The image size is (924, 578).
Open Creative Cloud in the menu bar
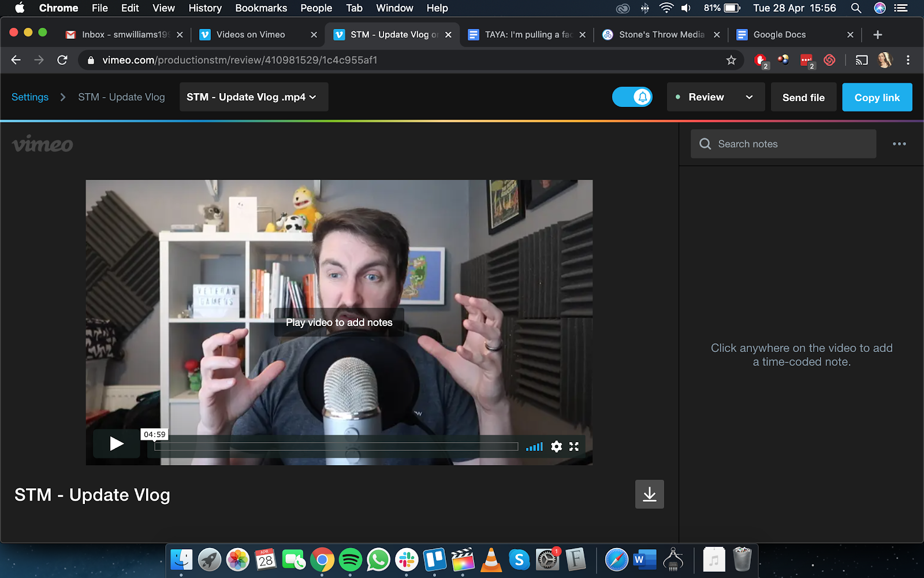pyautogui.click(x=623, y=8)
